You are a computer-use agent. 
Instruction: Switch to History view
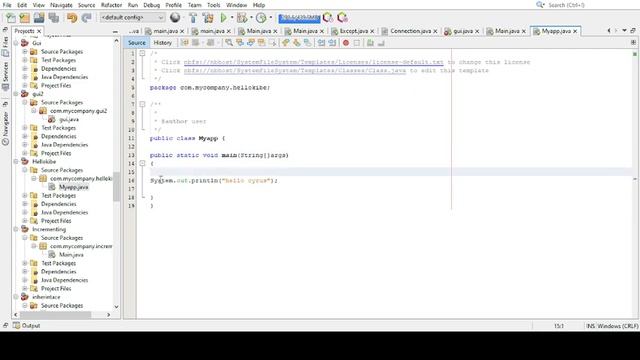click(x=162, y=43)
